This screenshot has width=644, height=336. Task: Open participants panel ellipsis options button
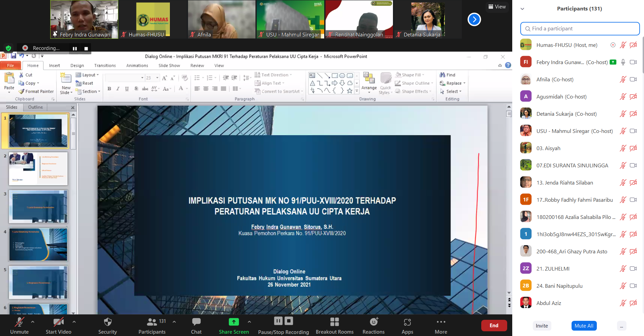coord(621,326)
